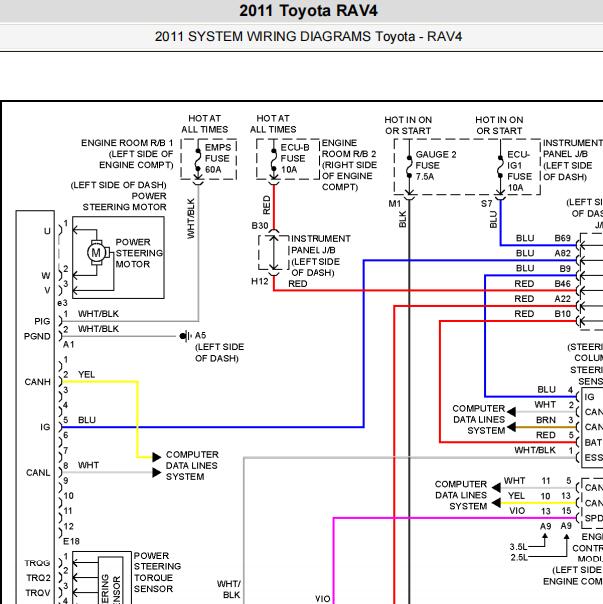This screenshot has width=603, height=604.
Task: Click the A1 connector label below PGND
Action: tap(68, 344)
